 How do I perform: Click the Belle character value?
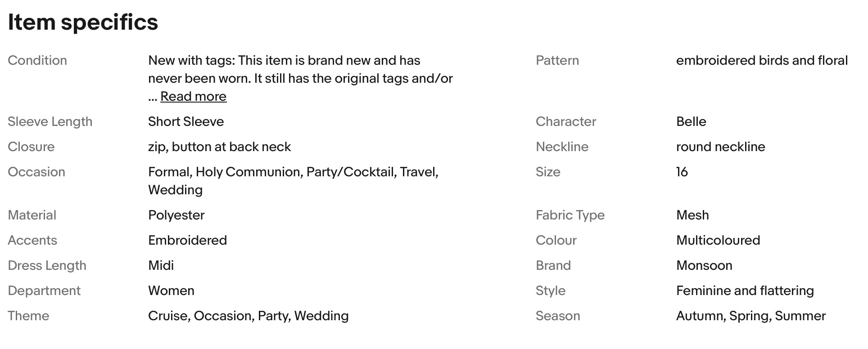tap(691, 122)
